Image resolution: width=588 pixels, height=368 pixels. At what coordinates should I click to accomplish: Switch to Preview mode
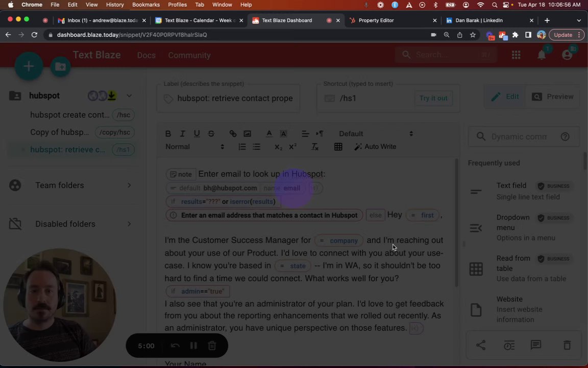[x=552, y=97]
